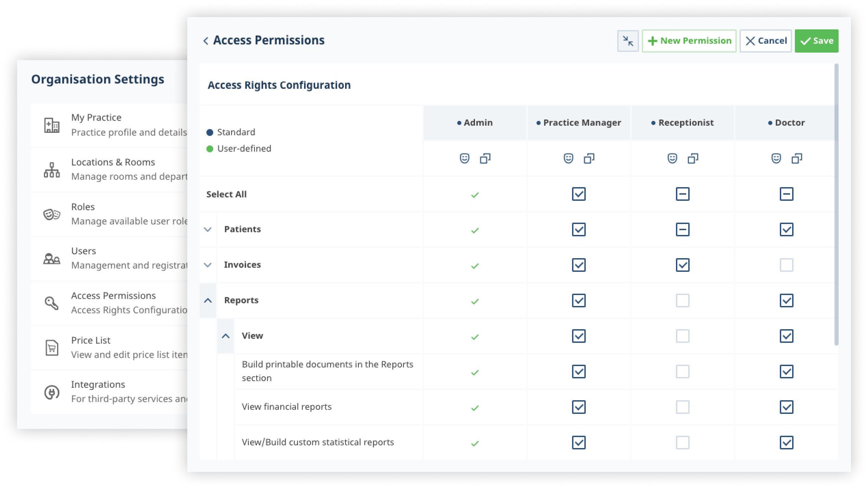Click the New Permission button
This screenshot has width=868, height=489.
click(689, 41)
